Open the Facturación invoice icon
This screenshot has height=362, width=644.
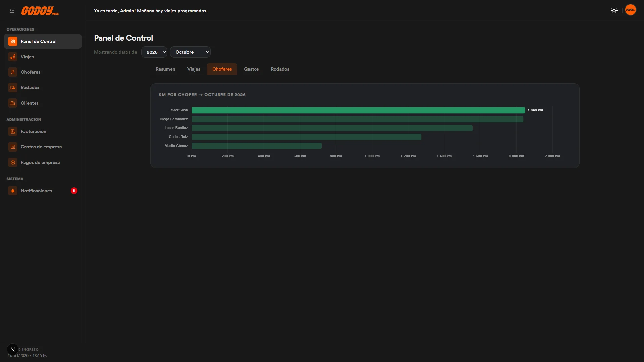13,131
